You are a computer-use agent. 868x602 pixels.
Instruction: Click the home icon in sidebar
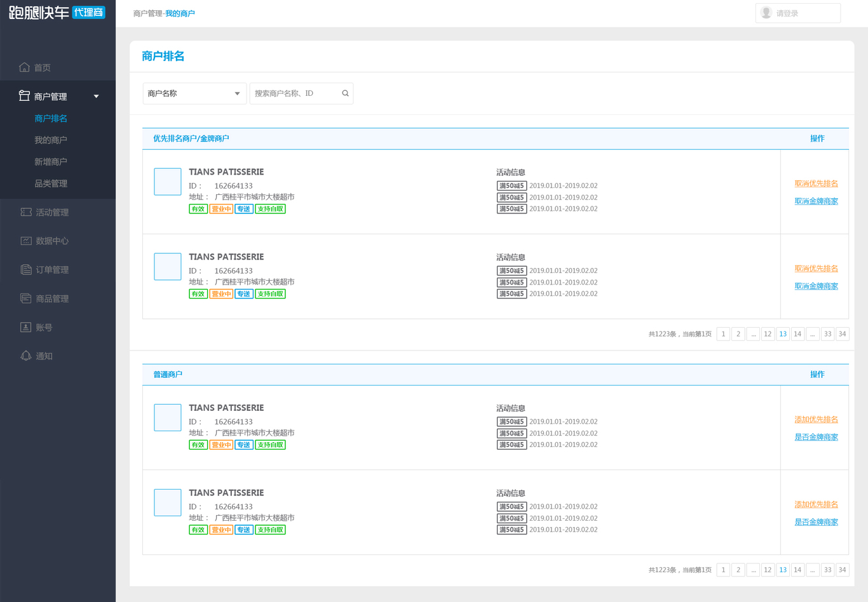tap(25, 67)
